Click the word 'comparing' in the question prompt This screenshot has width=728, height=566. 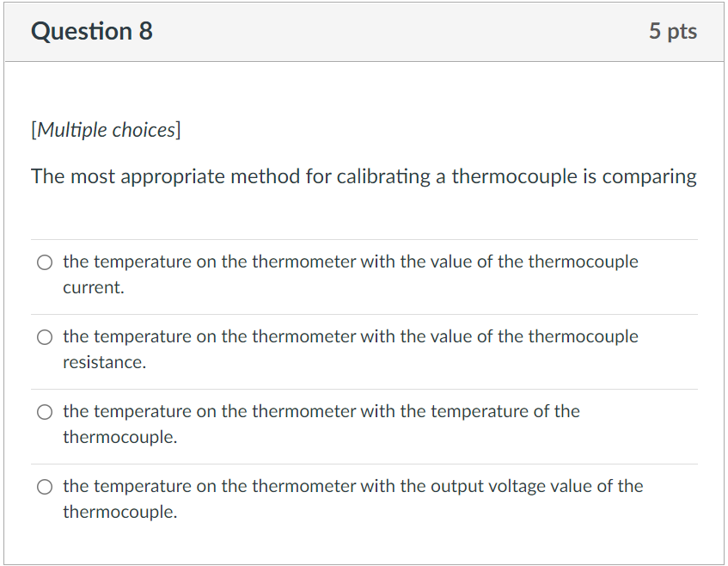pos(649,177)
